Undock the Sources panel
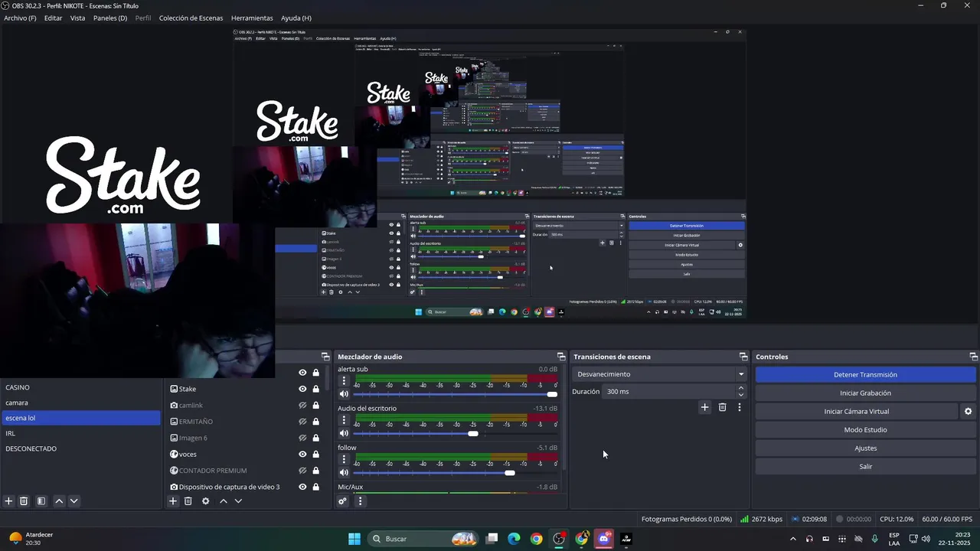Screen dimensions: 980x551 pos(325,357)
